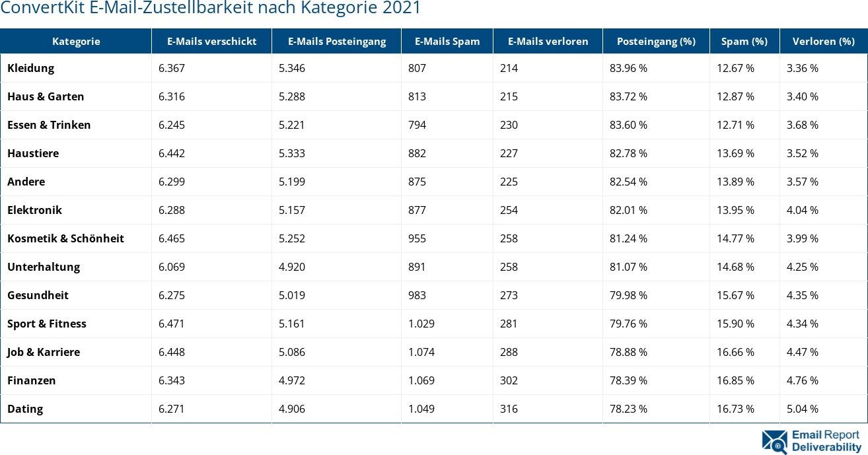Click the 78.23 % value

(x=628, y=409)
